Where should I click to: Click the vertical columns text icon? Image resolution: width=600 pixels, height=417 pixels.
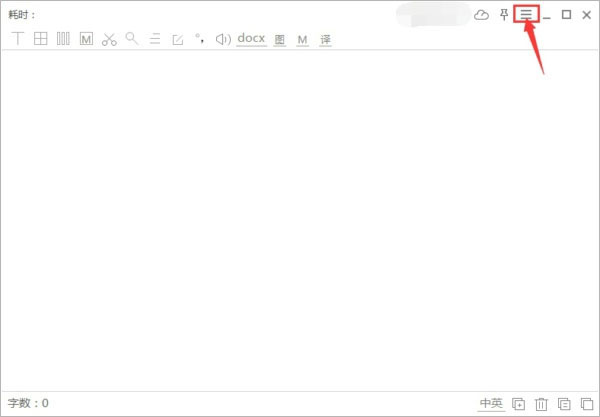coord(63,39)
